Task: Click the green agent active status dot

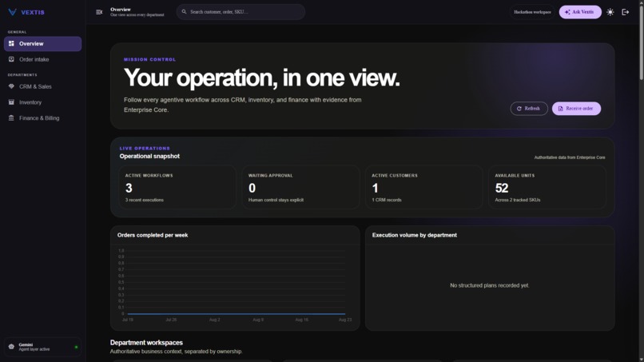Action: [76, 347]
